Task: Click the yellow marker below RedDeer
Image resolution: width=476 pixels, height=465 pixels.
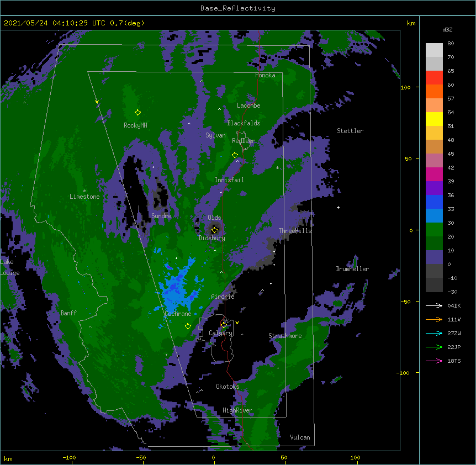Action: 235,155
